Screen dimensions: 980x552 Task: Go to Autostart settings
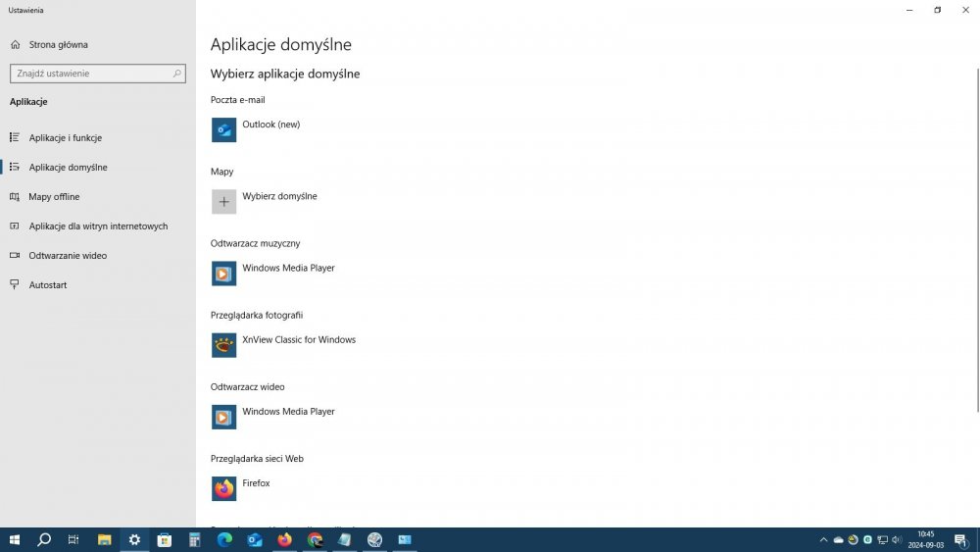tap(48, 285)
